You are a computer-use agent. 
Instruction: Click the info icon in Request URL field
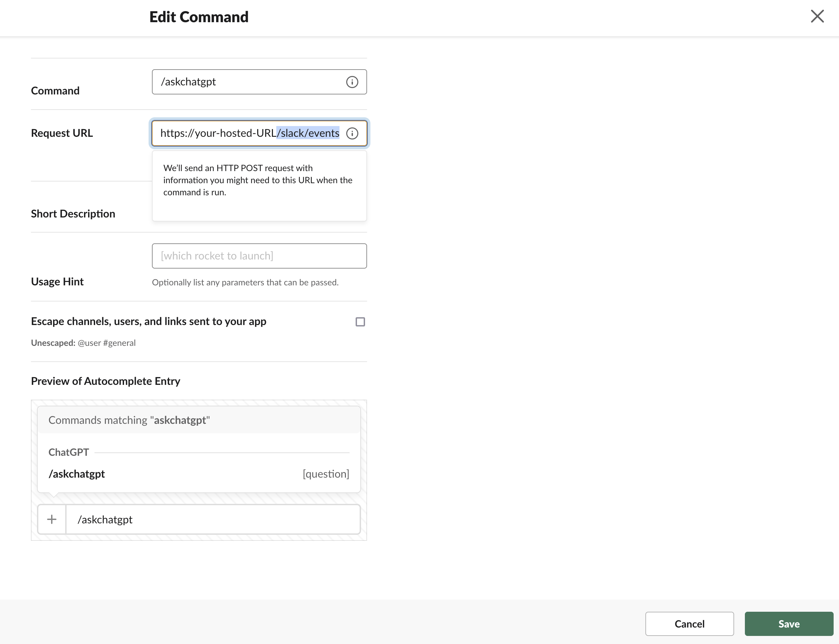[352, 133]
